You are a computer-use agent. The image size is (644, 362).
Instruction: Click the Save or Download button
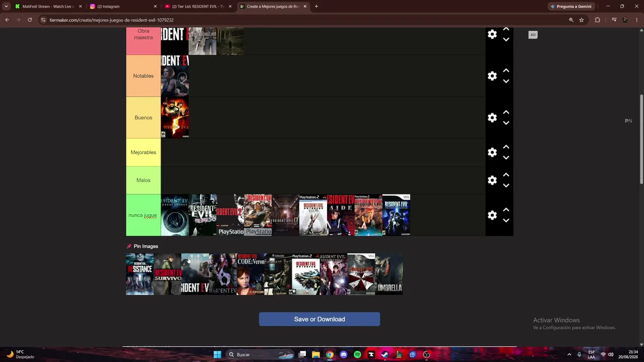[x=319, y=319]
